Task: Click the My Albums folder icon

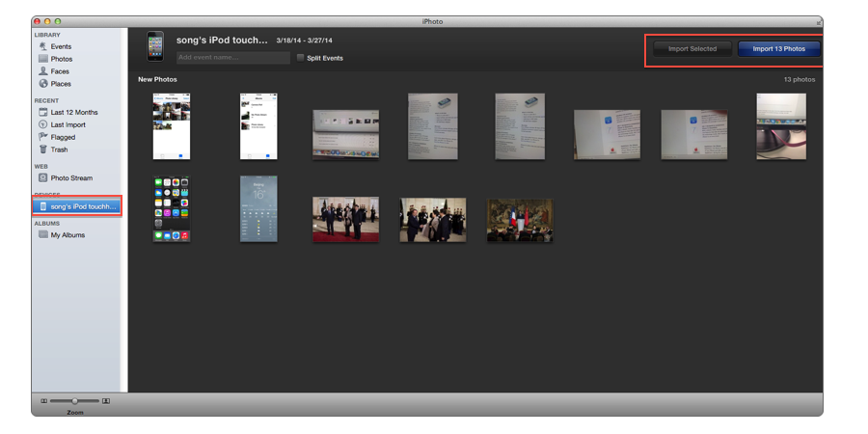Action: (x=43, y=234)
